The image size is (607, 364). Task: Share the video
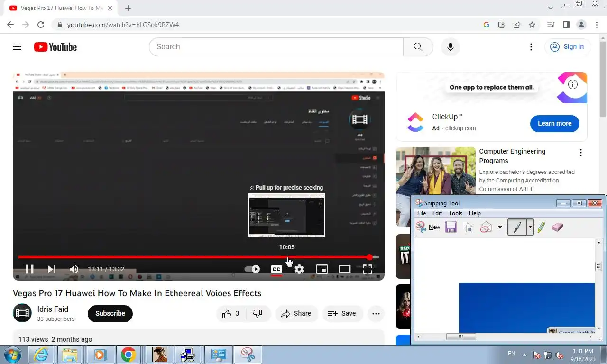tap(296, 313)
